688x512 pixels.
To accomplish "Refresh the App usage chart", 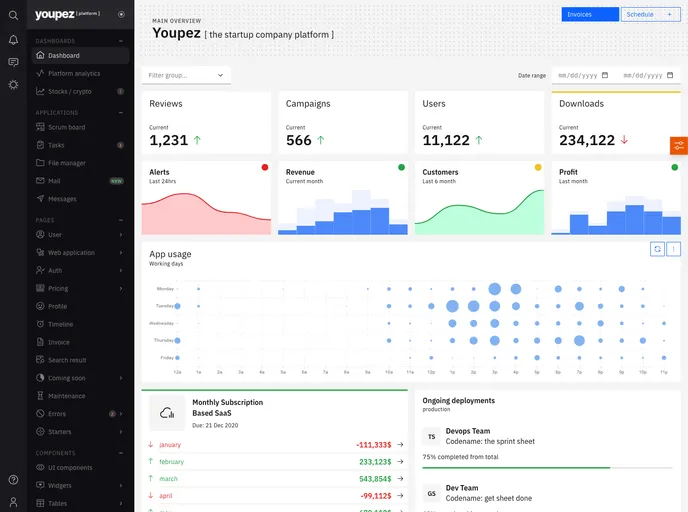I will (657, 249).
